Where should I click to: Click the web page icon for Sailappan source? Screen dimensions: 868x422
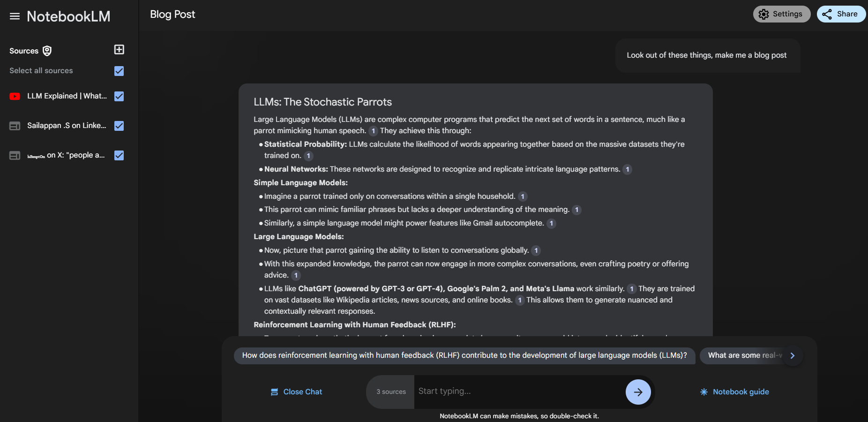pos(15,126)
